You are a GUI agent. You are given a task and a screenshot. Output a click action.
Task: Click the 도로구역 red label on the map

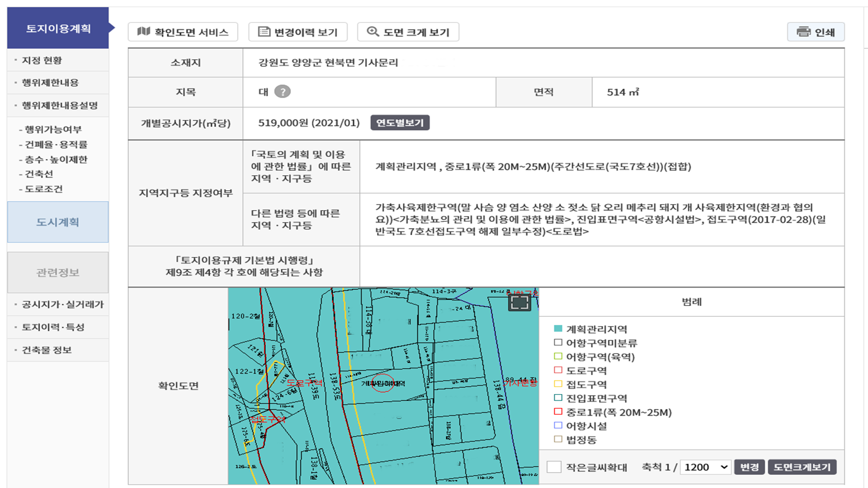click(x=305, y=383)
